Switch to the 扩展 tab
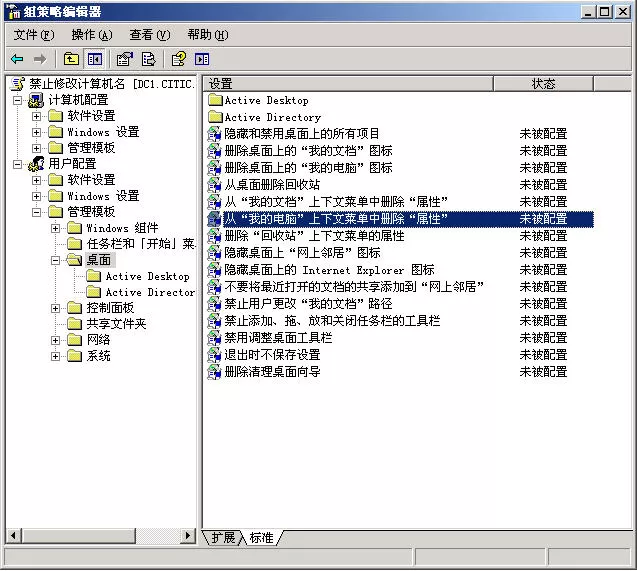Image resolution: width=637 pixels, height=571 pixels. (223, 538)
